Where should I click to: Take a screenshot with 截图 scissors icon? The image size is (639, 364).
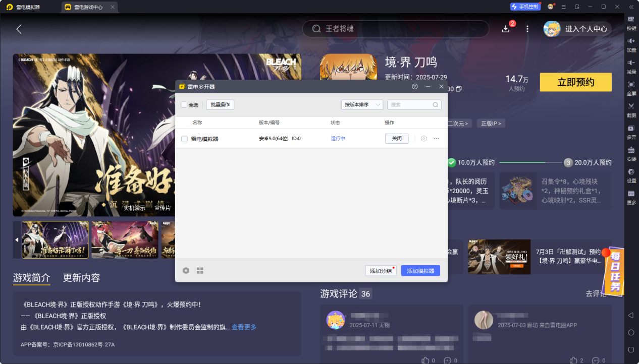631,106
